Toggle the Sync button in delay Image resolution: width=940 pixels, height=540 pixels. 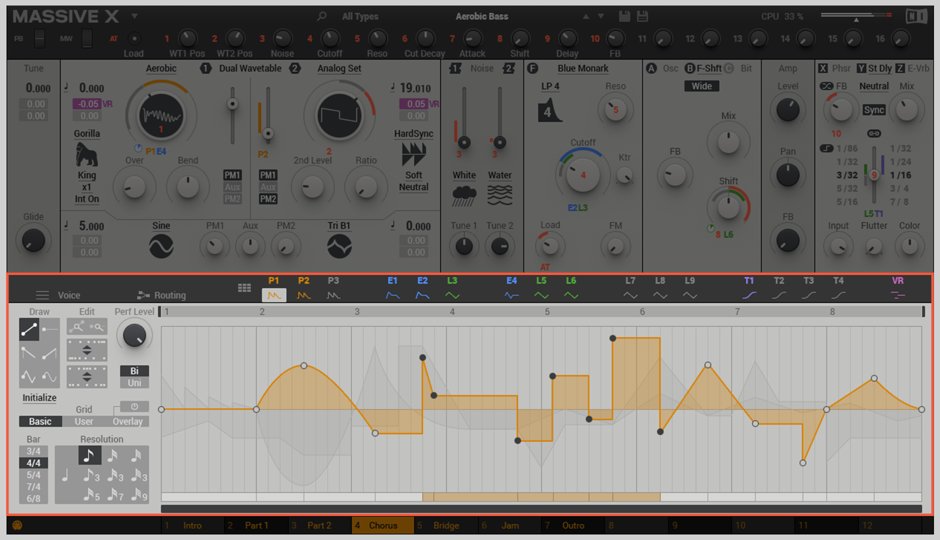click(874, 110)
